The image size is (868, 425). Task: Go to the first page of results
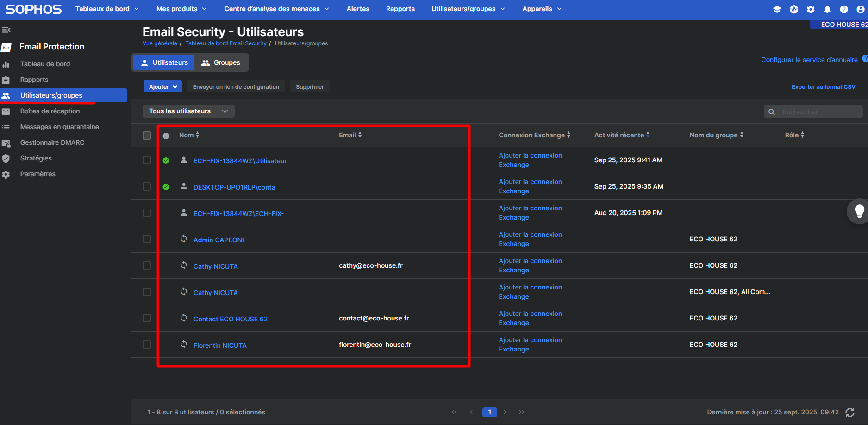pyautogui.click(x=454, y=412)
